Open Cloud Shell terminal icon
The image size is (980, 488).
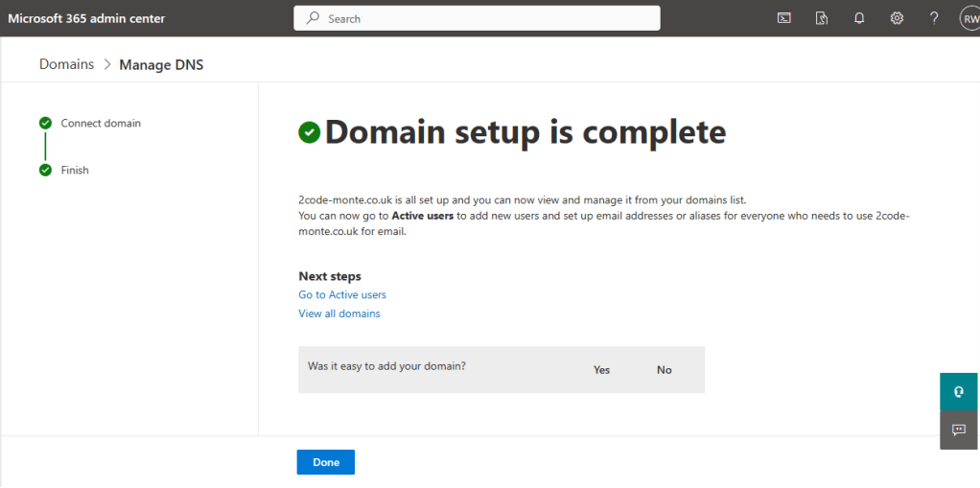pos(783,18)
